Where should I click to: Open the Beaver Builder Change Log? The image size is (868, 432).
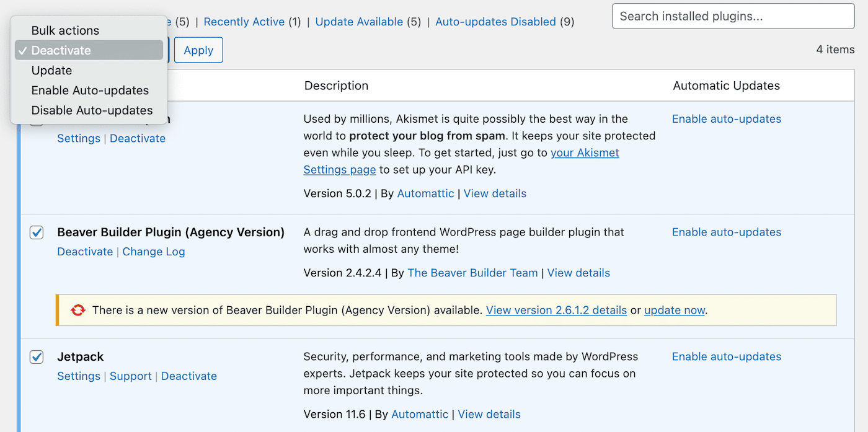153,251
